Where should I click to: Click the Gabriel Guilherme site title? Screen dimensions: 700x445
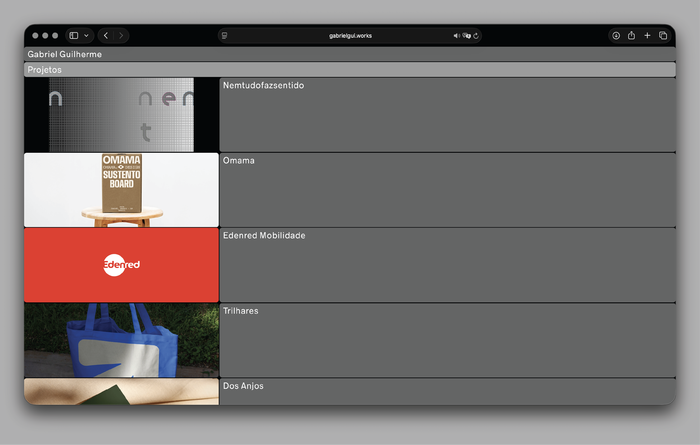64,54
